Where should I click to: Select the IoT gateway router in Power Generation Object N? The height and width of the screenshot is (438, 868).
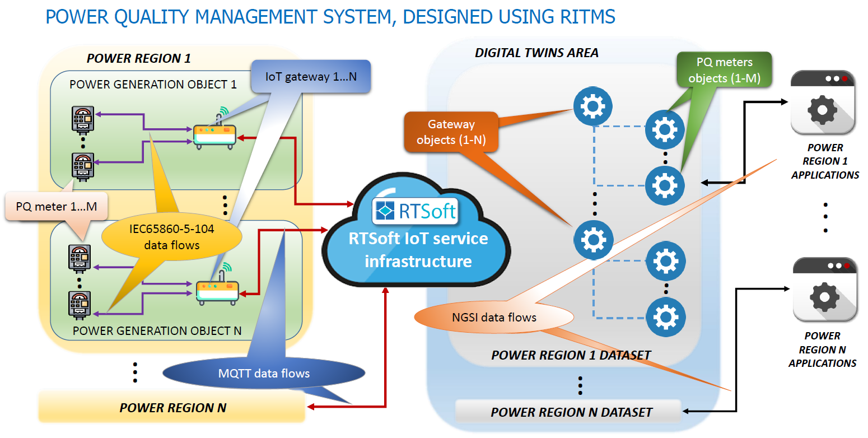click(217, 283)
